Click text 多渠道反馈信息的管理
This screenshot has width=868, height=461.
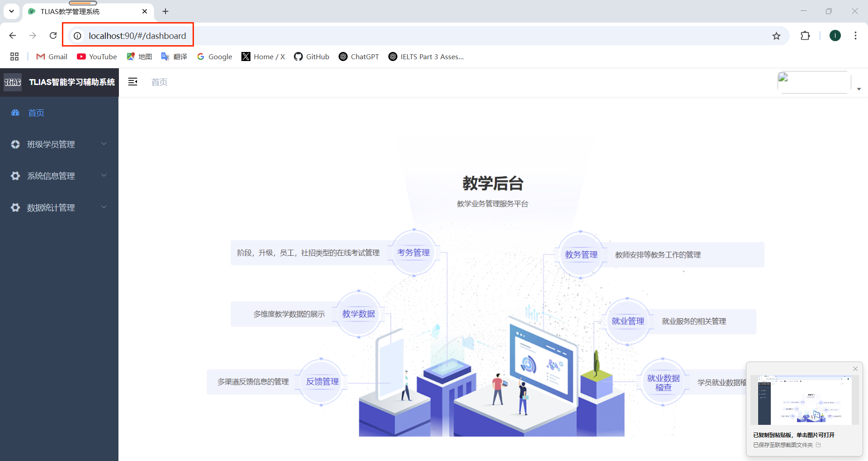(253, 382)
